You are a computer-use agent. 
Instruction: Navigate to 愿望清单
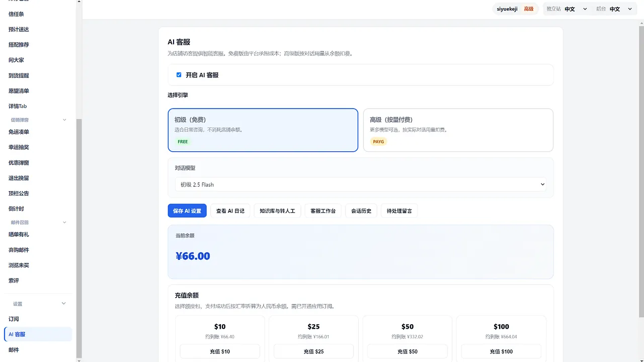coord(38,91)
